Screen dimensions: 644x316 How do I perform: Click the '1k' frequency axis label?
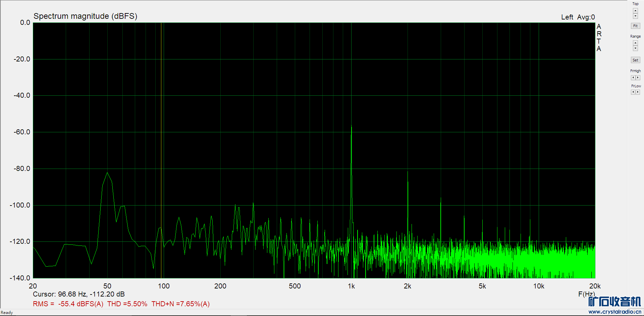[x=351, y=286]
